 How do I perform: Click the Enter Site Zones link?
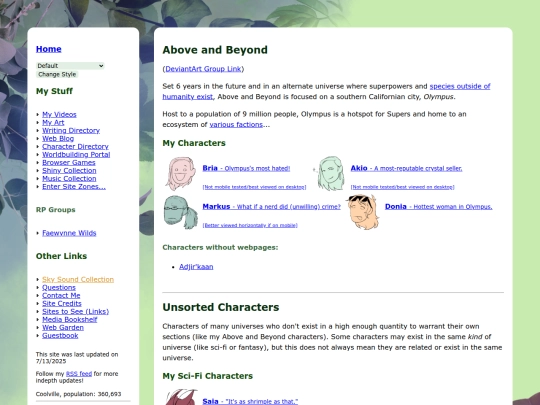tap(74, 186)
